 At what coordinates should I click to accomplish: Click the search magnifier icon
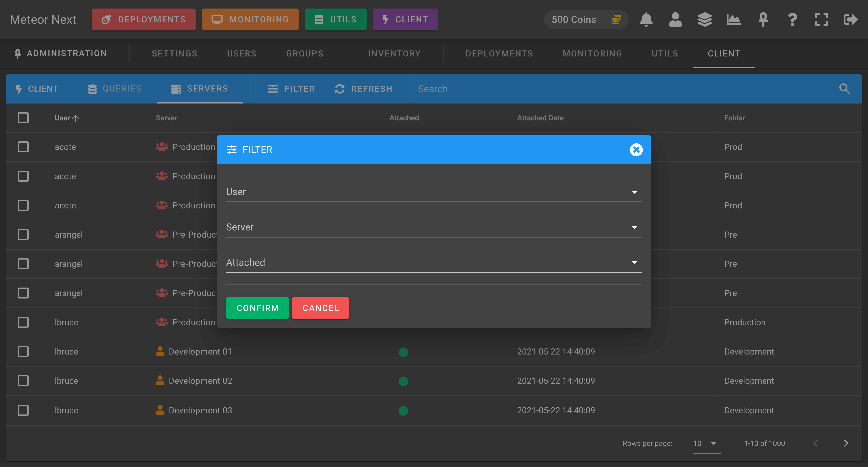(x=844, y=89)
